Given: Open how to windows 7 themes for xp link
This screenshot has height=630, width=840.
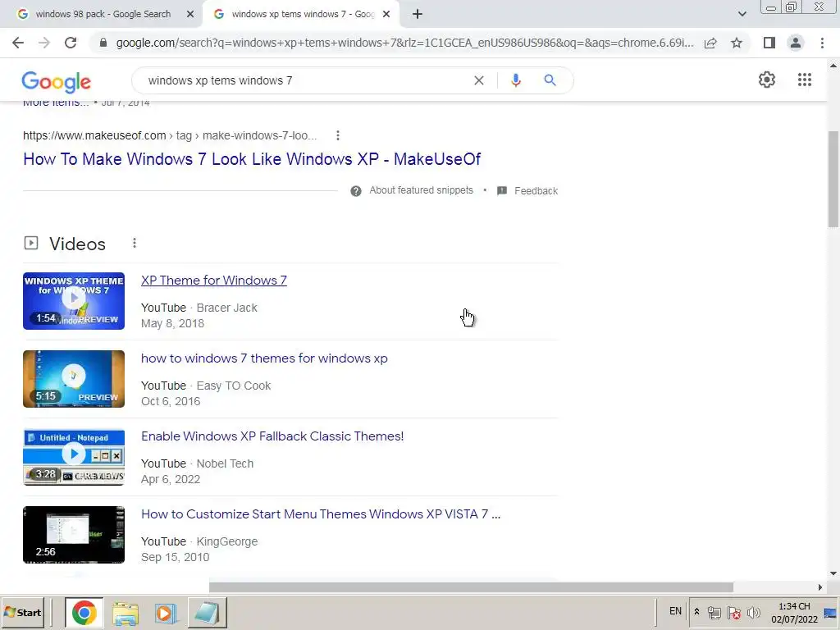Looking at the screenshot, I should pos(264,358).
